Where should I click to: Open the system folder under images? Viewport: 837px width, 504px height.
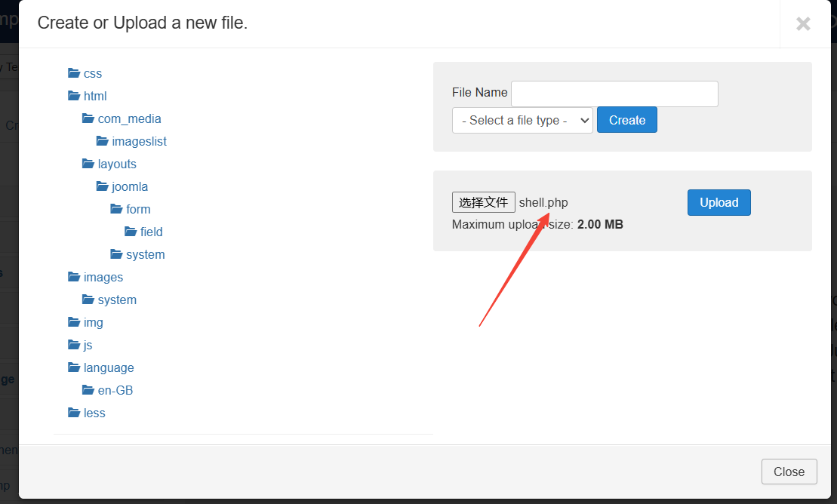click(117, 300)
